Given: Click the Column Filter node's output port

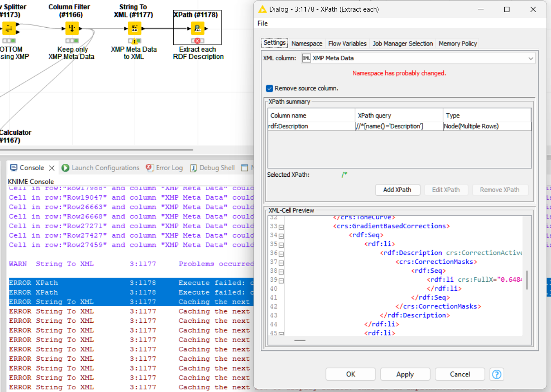Looking at the screenshot, I should click(81, 29).
